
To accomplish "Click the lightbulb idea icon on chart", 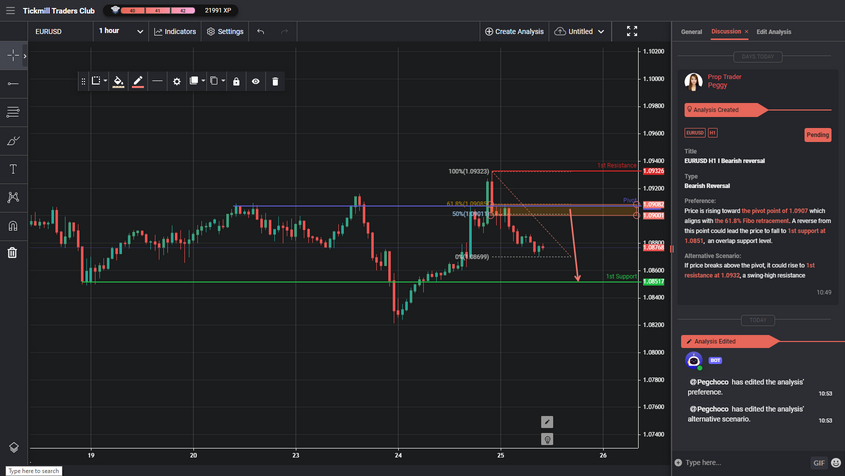I will 547,439.
